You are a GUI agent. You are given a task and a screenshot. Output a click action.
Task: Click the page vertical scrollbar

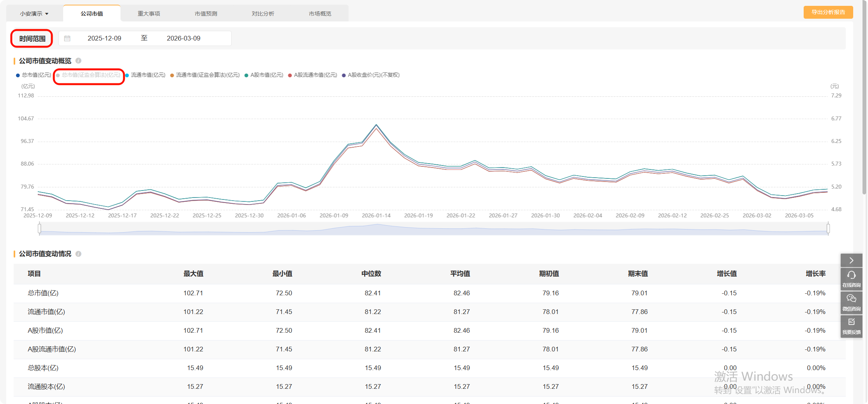864,97
